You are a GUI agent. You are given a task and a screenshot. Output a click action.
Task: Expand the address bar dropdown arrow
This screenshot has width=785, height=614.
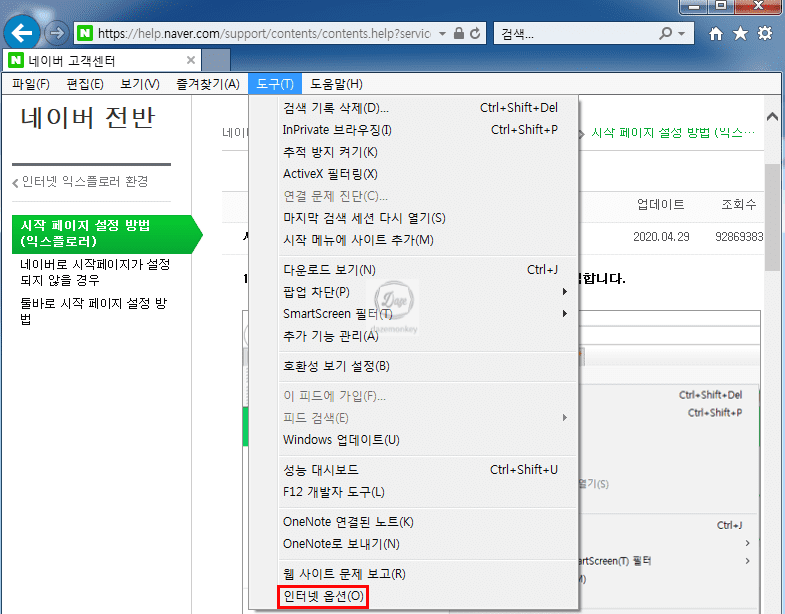(x=442, y=34)
